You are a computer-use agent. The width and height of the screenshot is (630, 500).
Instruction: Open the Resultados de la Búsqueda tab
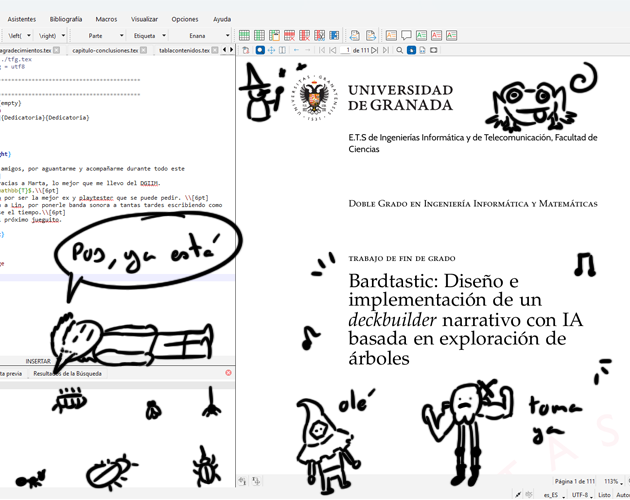pos(68,374)
